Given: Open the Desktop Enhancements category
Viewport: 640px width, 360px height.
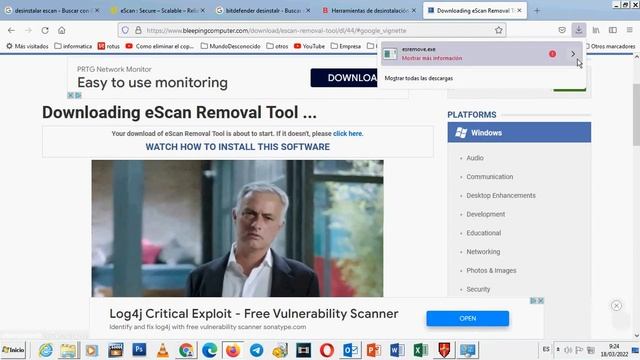Looking at the screenshot, I should (x=501, y=195).
